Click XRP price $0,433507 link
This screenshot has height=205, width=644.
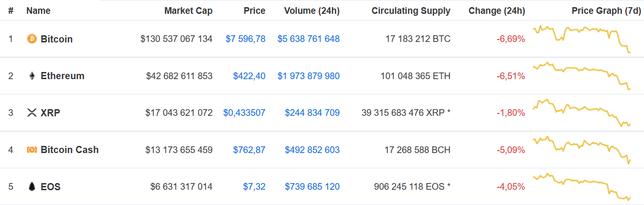[244, 113]
